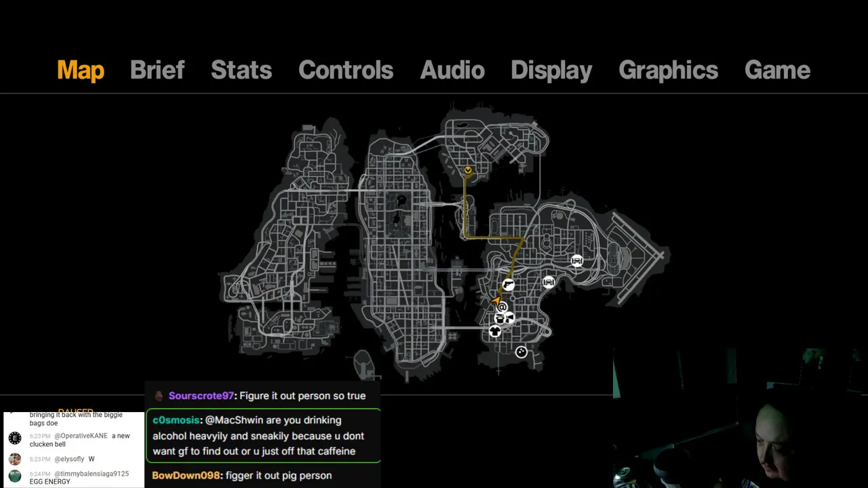Click the BowDown098 username
The width and height of the screenshot is (868, 488).
[x=186, y=476]
